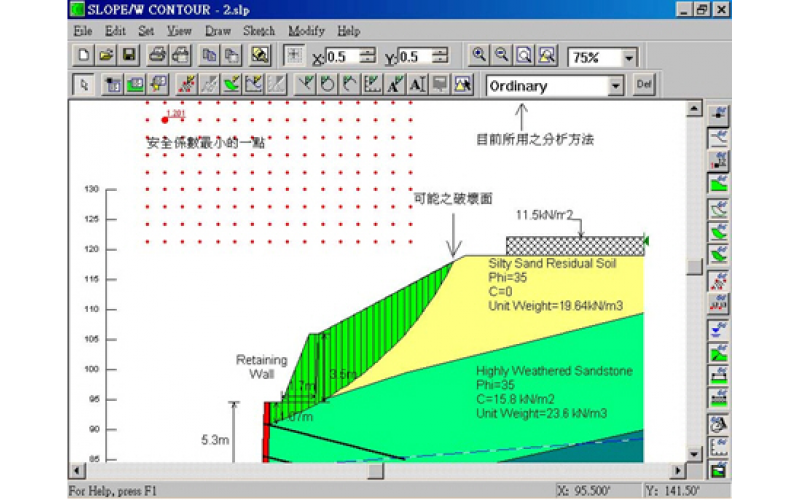The width and height of the screenshot is (800, 500).
Task: Open the View menu
Action: pyautogui.click(x=179, y=31)
